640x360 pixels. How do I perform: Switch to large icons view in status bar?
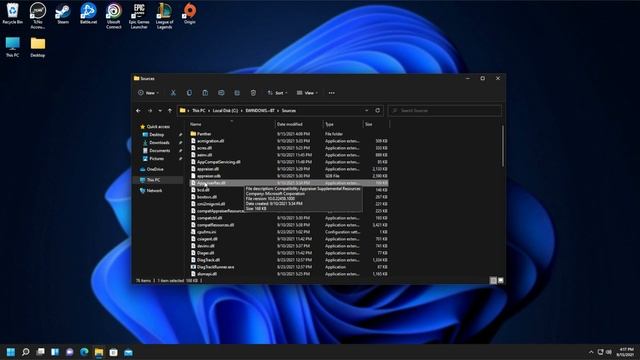501,280
